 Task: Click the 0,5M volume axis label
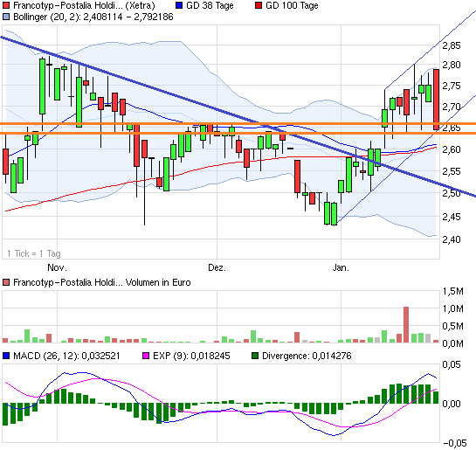tap(453, 326)
